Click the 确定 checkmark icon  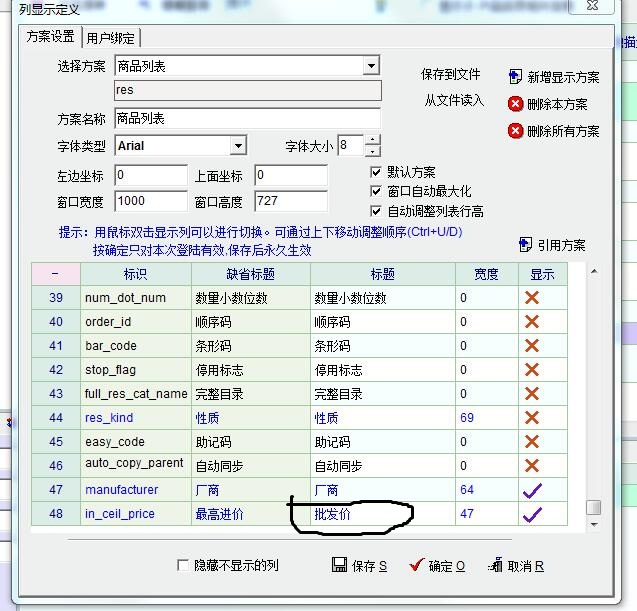coord(416,565)
